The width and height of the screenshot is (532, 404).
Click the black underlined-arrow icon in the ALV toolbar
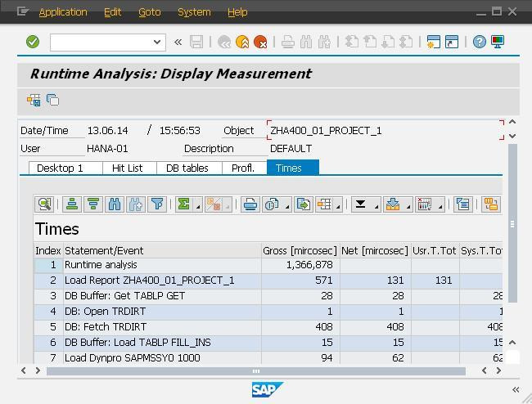(361, 204)
